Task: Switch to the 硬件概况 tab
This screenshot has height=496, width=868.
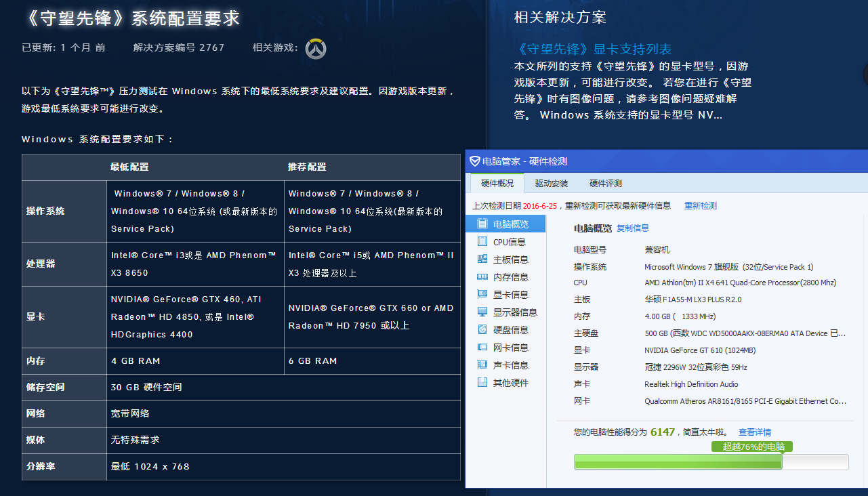Action: (x=497, y=184)
